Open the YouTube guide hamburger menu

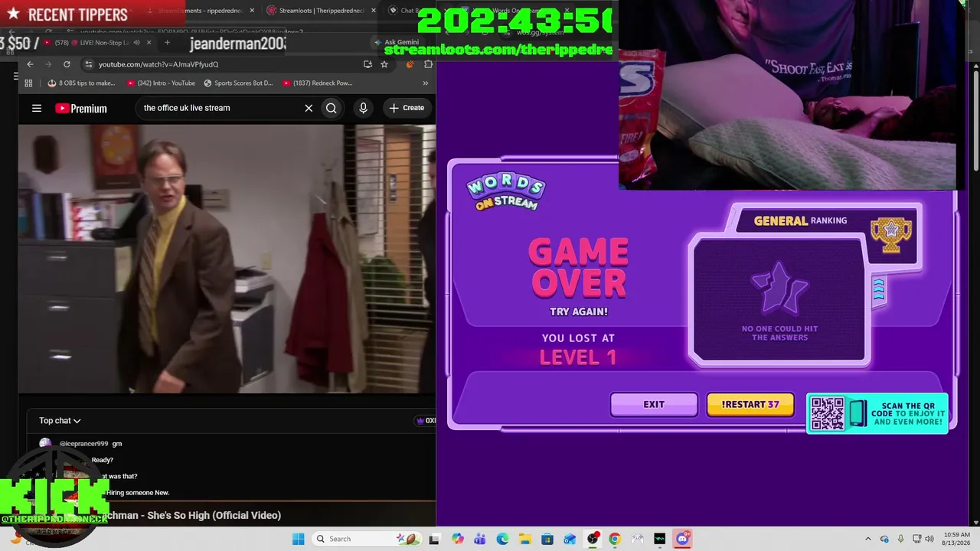(37, 108)
